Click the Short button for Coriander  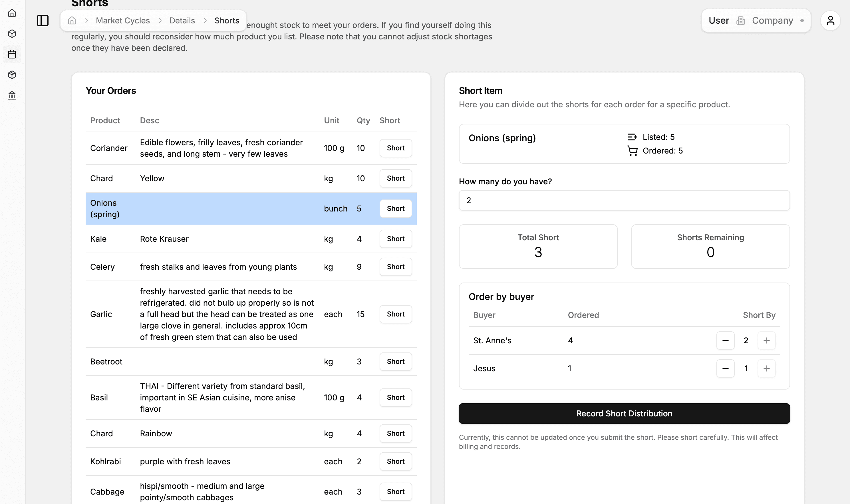(395, 148)
